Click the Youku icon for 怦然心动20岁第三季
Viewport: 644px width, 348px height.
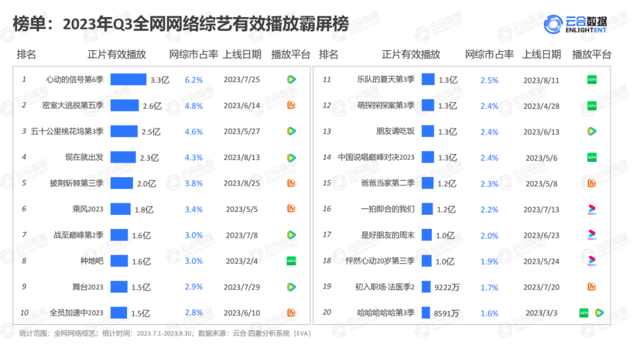(x=592, y=261)
